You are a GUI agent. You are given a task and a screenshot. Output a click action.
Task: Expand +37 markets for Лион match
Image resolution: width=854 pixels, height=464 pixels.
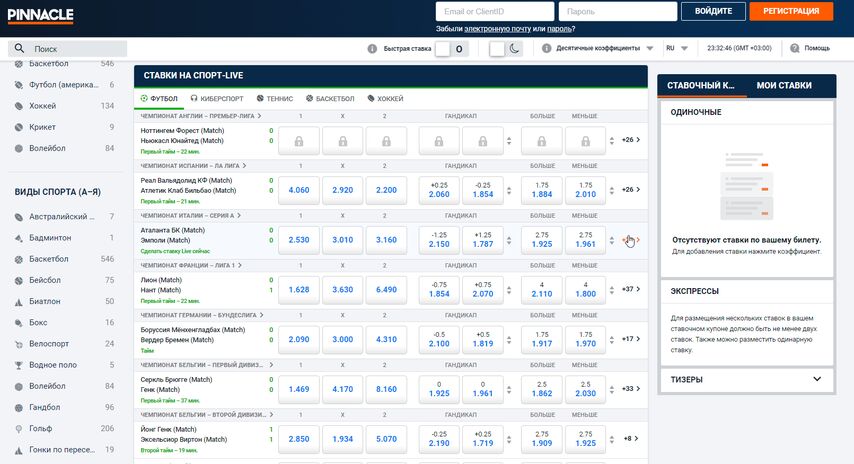coord(631,289)
